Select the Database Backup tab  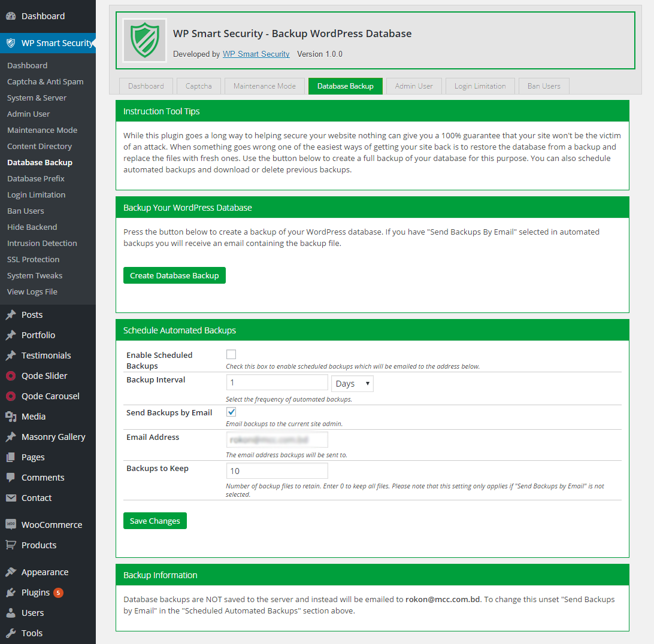(346, 86)
